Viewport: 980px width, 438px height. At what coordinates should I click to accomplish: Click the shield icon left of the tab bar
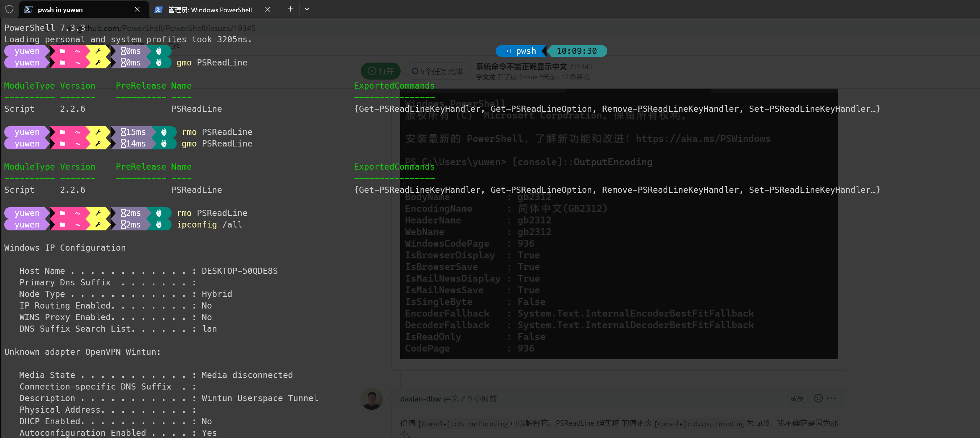click(x=9, y=9)
